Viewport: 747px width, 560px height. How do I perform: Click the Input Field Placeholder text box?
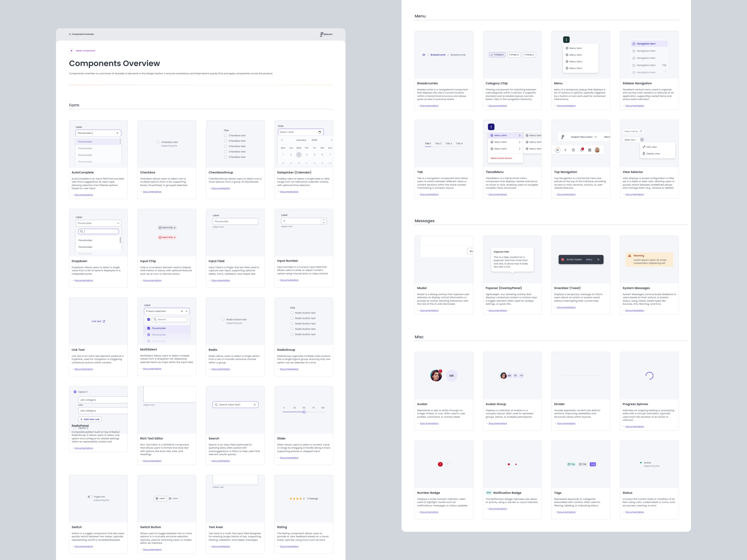pyautogui.click(x=235, y=222)
